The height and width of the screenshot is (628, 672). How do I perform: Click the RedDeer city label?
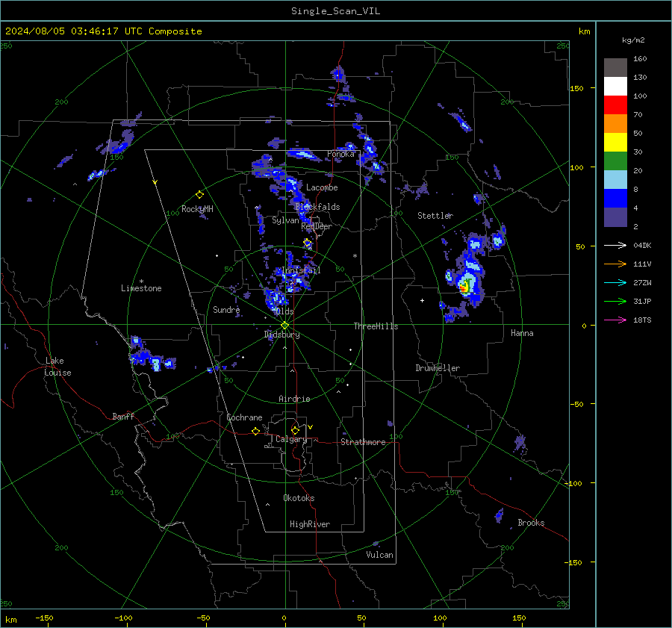point(317,226)
